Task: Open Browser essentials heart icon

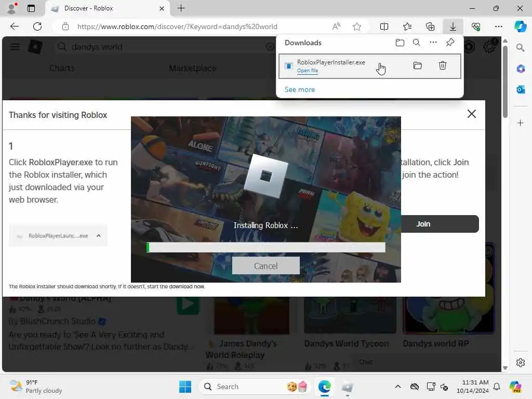Action: tap(476, 26)
